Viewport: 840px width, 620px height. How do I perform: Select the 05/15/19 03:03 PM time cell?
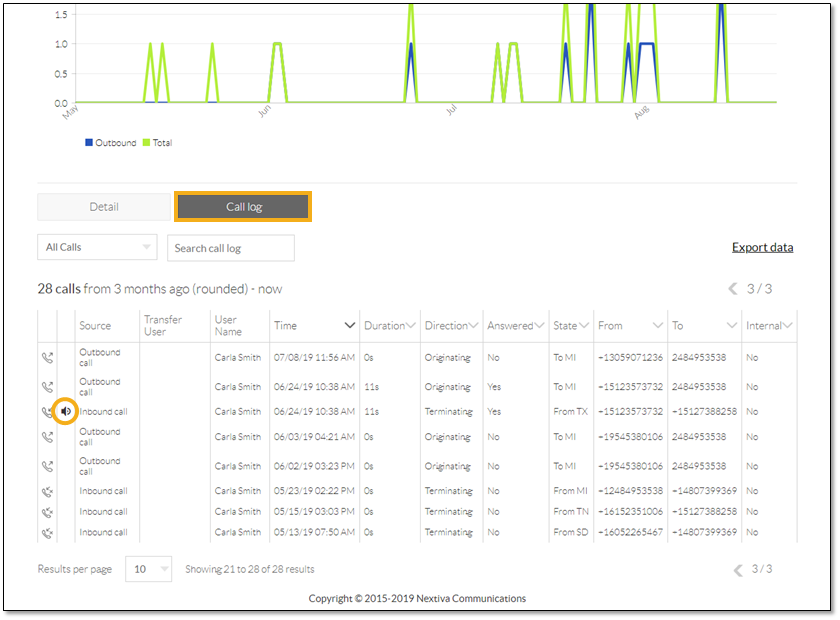tap(314, 512)
